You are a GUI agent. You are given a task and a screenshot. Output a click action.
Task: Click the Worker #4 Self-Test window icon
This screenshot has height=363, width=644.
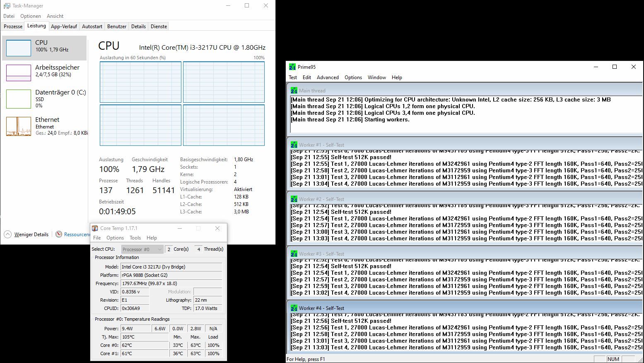pos(294,308)
